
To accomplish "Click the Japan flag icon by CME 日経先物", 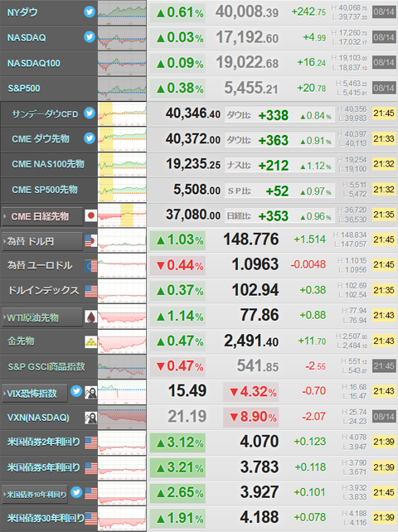I will [x=91, y=215].
